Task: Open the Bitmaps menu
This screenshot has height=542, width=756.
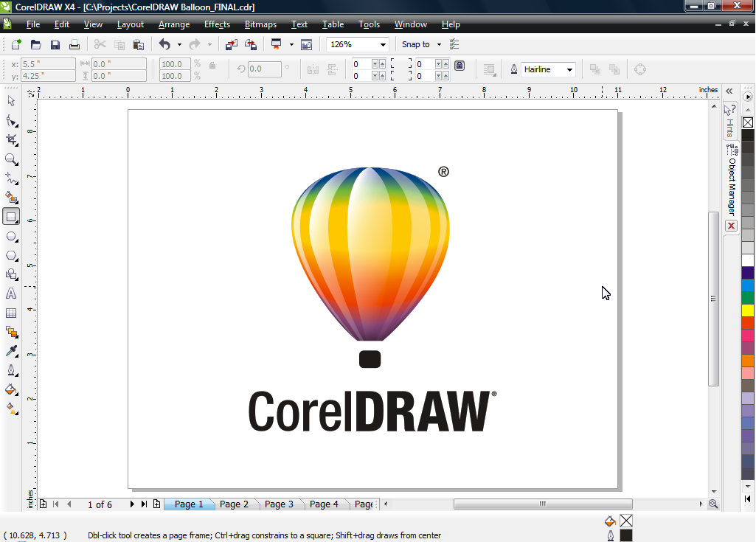Action: [260, 24]
